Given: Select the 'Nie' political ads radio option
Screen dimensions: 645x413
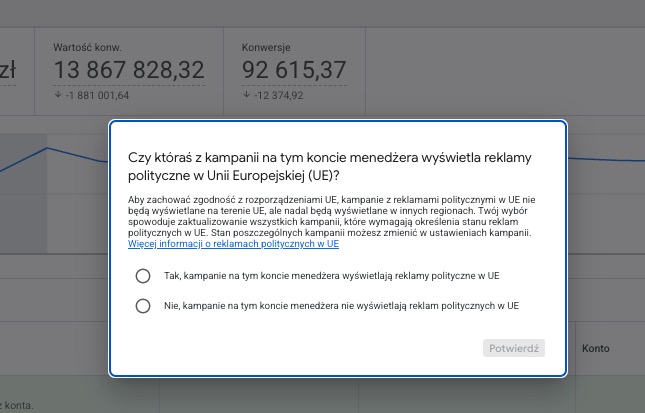Looking at the screenshot, I should pyautogui.click(x=143, y=306).
